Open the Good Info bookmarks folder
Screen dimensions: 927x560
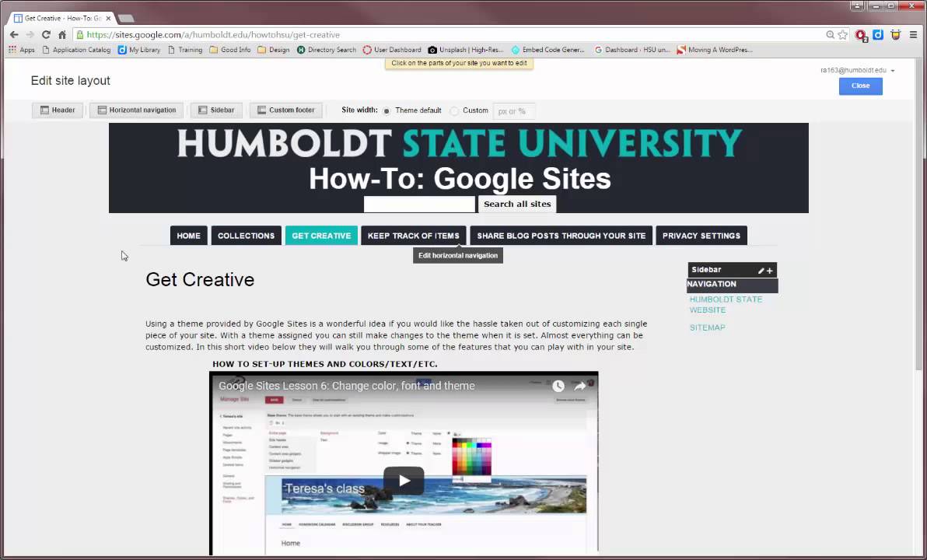pos(230,51)
